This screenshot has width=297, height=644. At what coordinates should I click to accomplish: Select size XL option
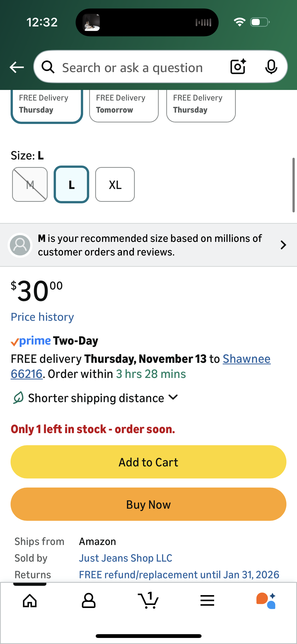click(x=115, y=185)
